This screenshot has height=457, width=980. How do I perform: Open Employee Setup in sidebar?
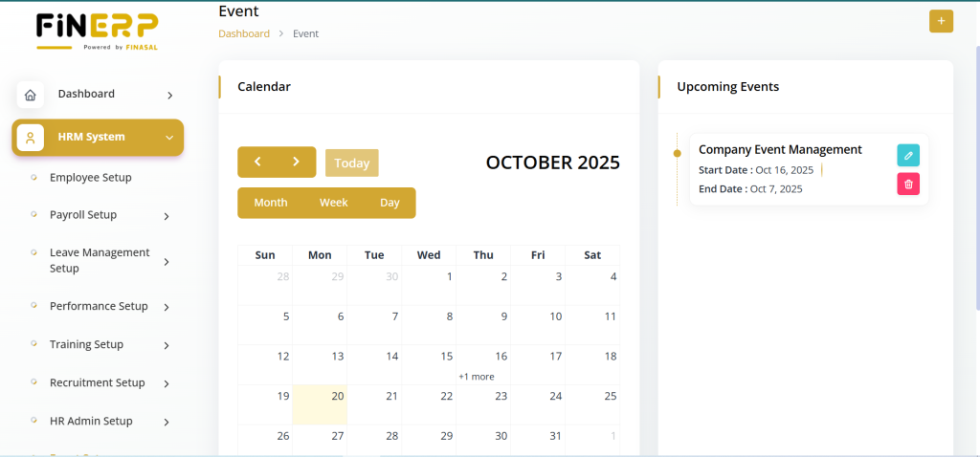[x=91, y=178]
